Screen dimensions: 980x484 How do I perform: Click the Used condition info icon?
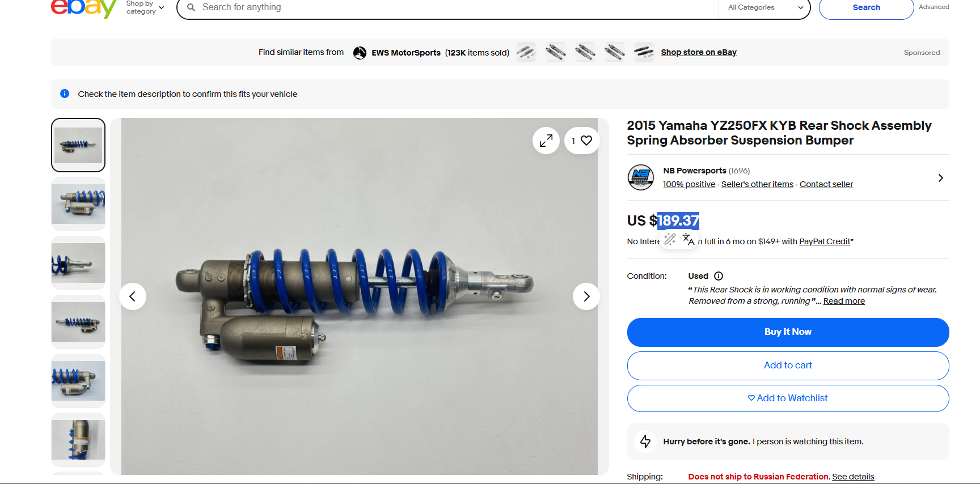[x=719, y=276]
